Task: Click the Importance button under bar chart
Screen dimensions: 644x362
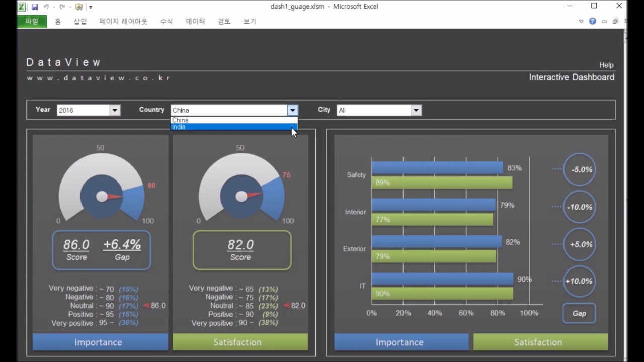Action: (401, 342)
